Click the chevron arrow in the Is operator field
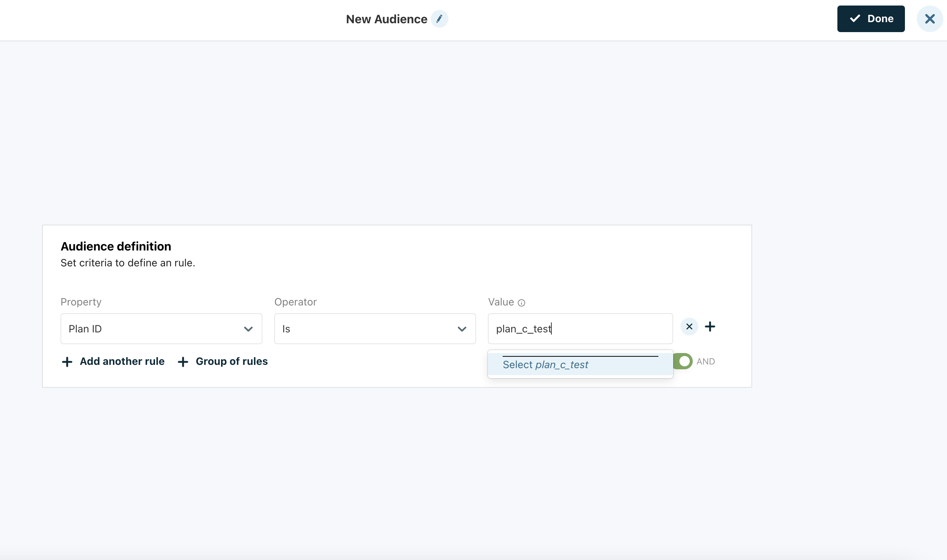The image size is (947, 560). [462, 329]
